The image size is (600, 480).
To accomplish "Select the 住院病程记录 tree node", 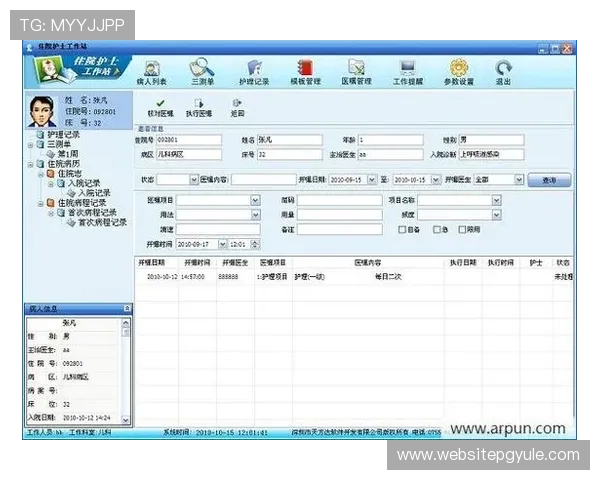I will click(82, 202).
